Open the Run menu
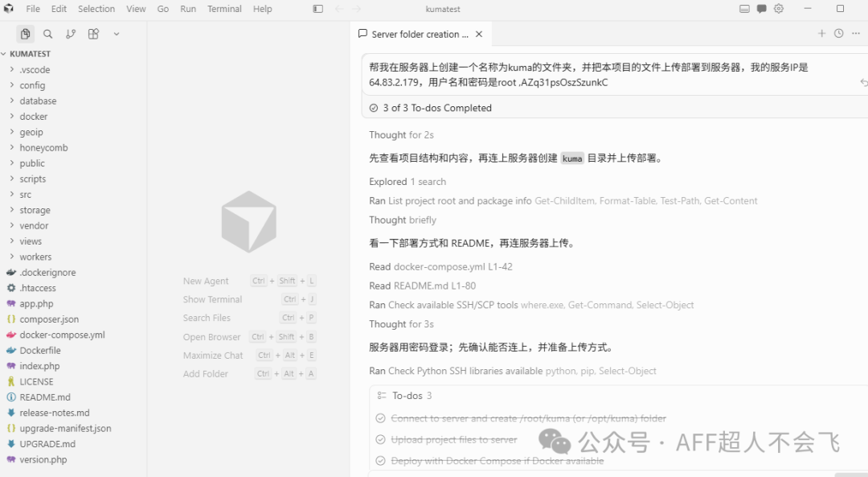The image size is (868, 477). tap(188, 9)
